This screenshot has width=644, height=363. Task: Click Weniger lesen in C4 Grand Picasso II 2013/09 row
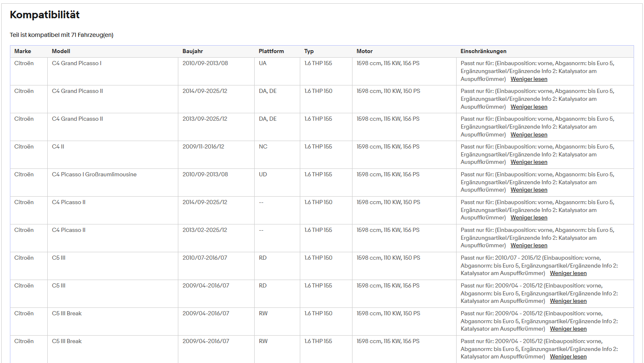[x=529, y=135]
